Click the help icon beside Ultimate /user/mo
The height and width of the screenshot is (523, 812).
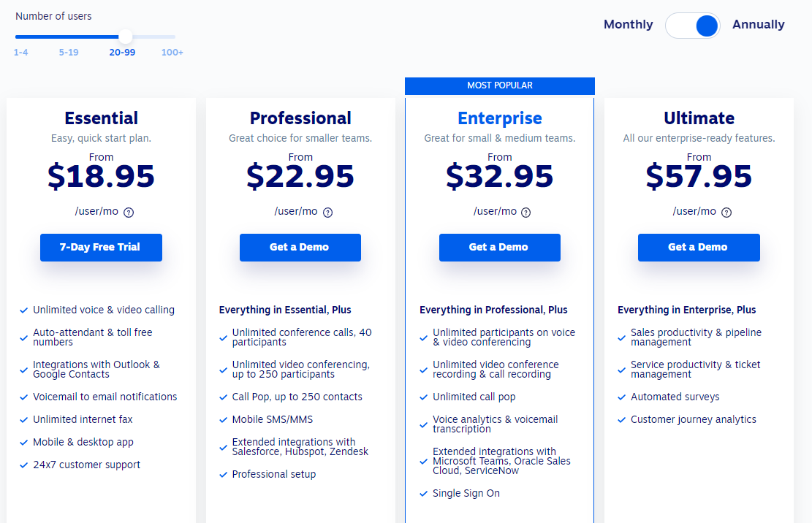click(x=726, y=212)
